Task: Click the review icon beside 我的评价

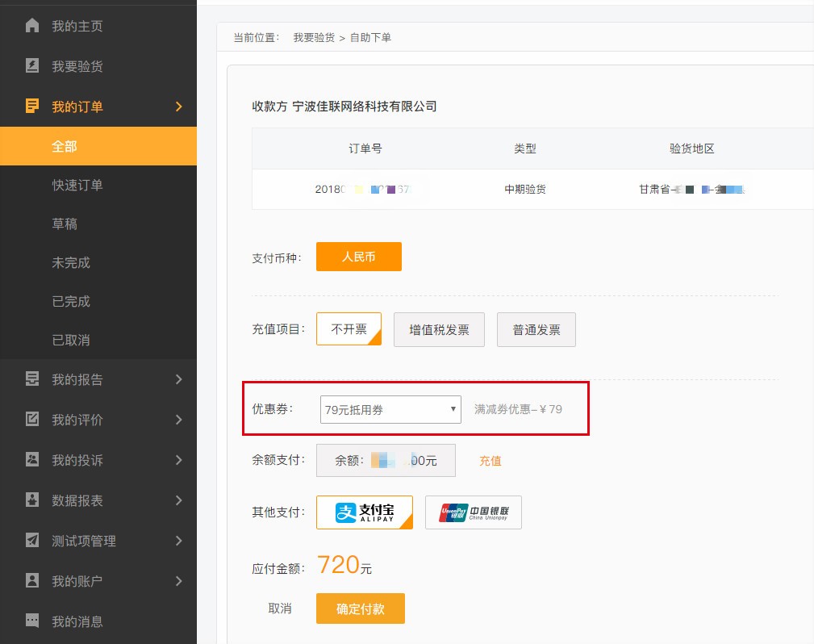Action: (x=32, y=420)
